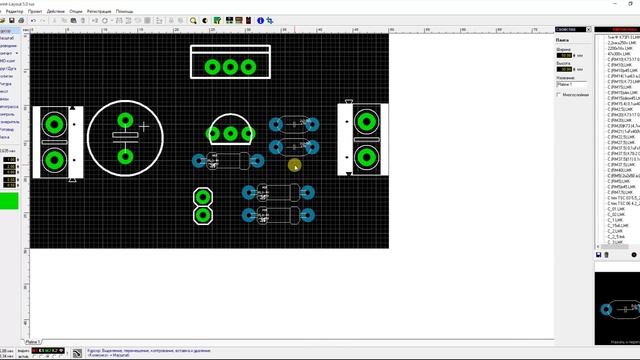
Task: Toggle the half-moon transparent mode icon
Action: coord(205,20)
